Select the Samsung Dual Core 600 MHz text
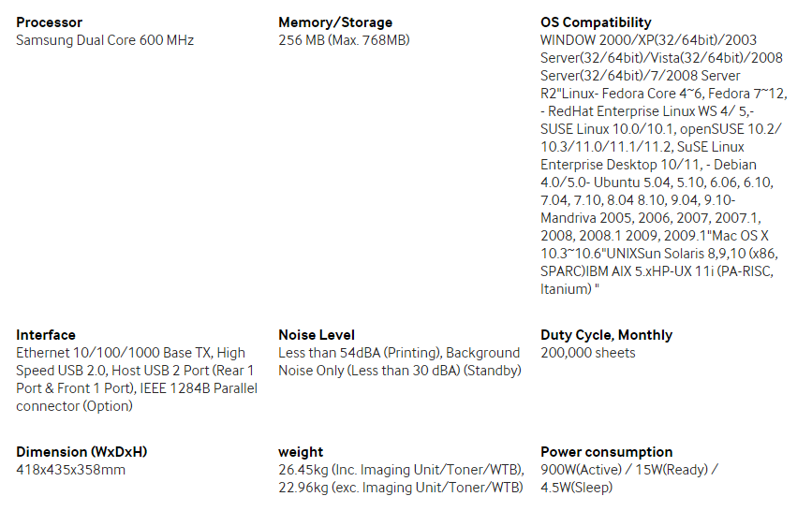812x511 pixels. coord(105,40)
